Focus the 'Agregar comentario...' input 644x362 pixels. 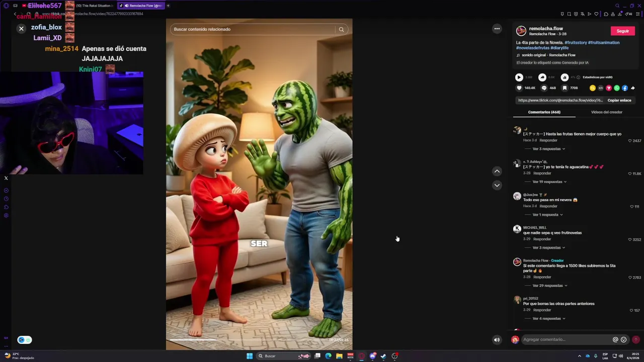coord(566,340)
